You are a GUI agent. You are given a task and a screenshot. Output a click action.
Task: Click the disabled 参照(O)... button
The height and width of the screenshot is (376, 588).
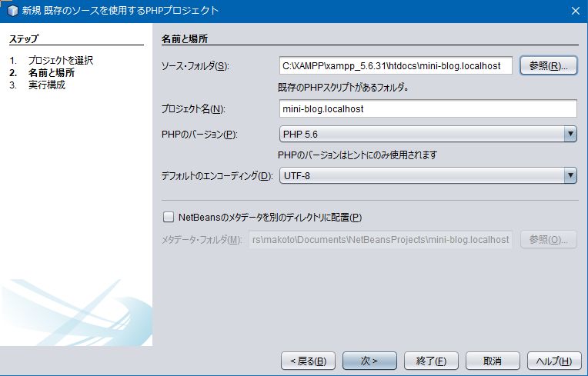(548, 240)
